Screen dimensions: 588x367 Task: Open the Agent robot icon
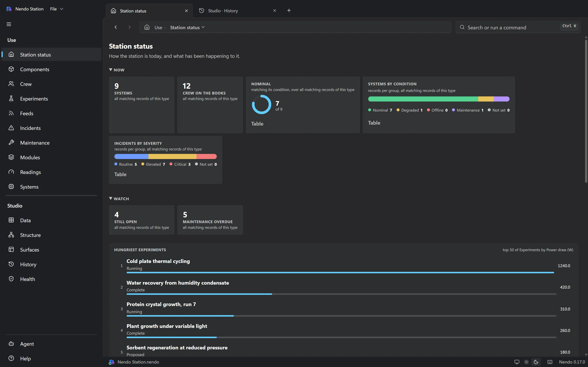tap(11, 344)
